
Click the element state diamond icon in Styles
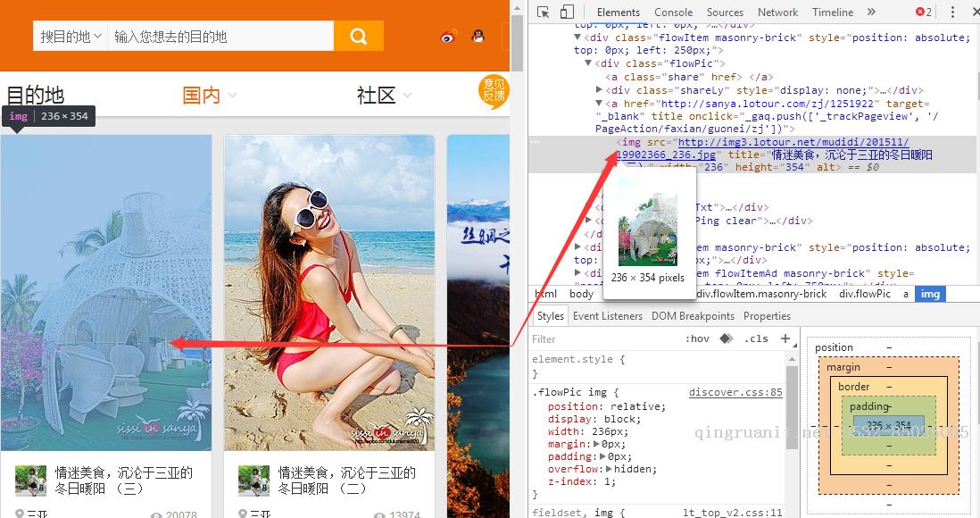pyautogui.click(x=727, y=338)
